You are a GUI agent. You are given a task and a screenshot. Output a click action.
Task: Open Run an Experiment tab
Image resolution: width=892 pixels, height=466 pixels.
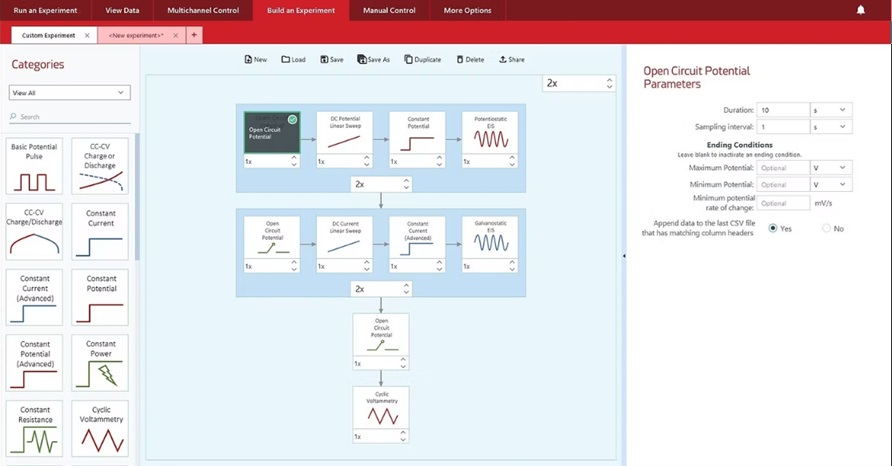click(46, 10)
